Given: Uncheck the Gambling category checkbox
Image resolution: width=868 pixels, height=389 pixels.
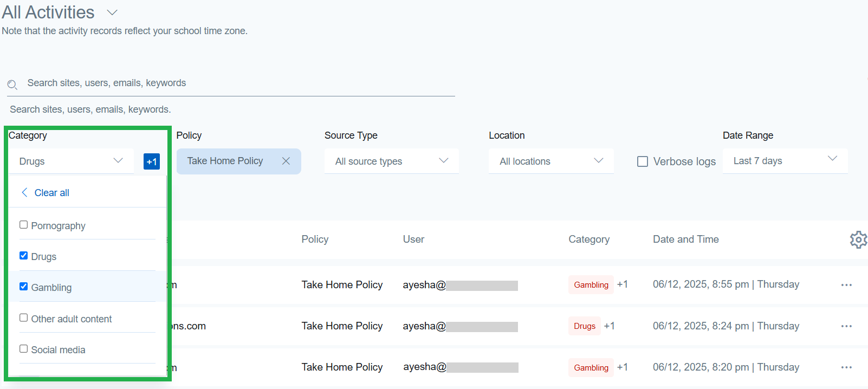Looking at the screenshot, I should click(24, 287).
